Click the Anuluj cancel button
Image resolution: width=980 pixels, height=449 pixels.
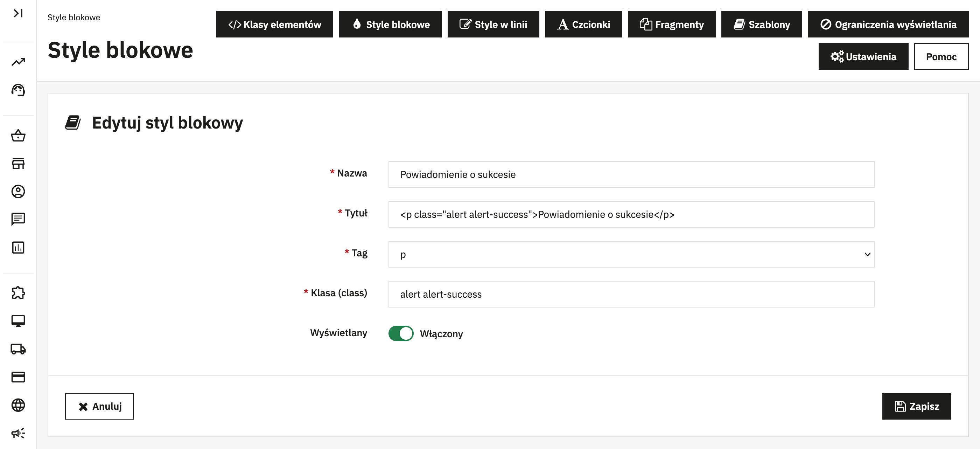[99, 406]
